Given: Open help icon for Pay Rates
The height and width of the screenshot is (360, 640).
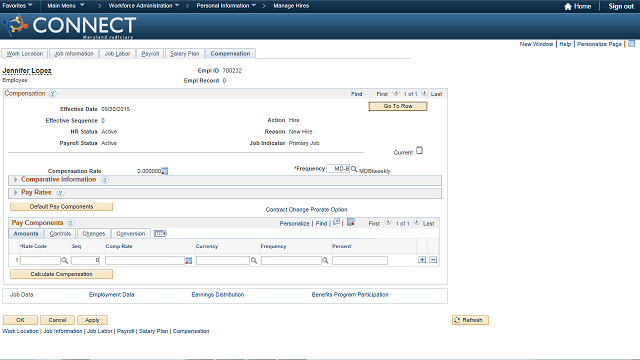Looking at the screenshot, I should [x=60, y=193].
